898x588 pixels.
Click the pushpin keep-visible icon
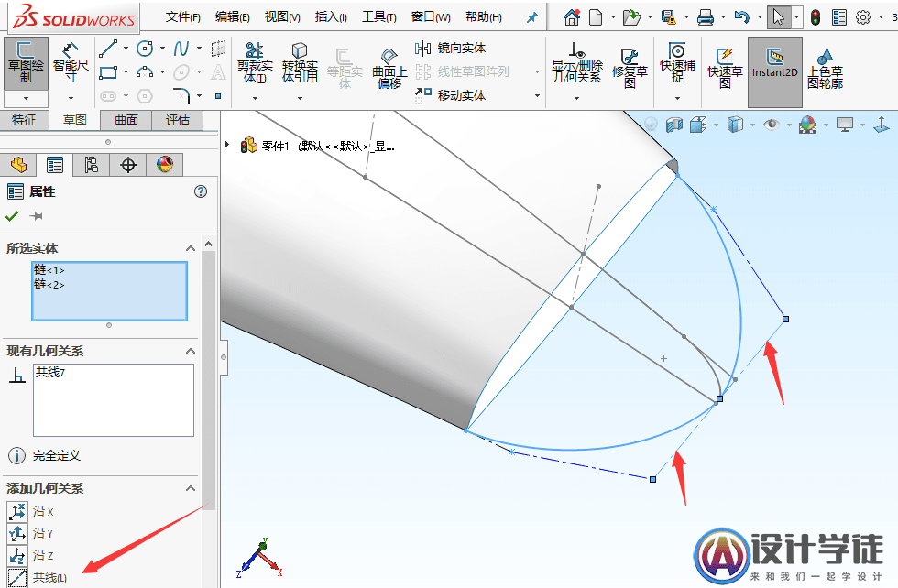pos(37,216)
